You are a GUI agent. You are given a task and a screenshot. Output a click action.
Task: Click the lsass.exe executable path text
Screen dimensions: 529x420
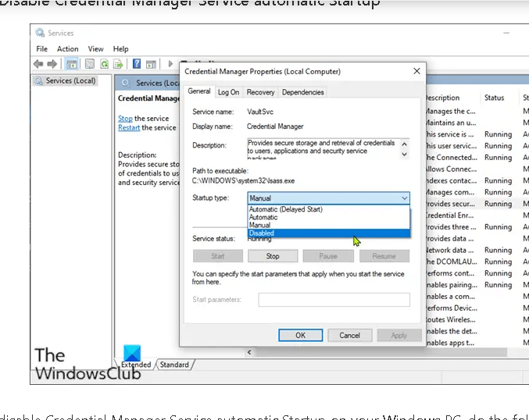[243, 180]
